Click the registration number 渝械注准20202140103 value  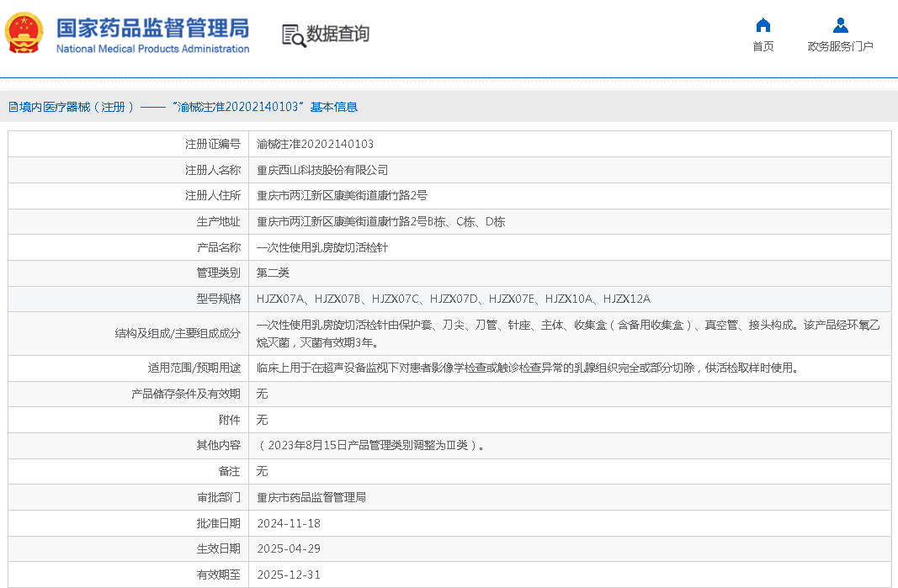coord(315,144)
